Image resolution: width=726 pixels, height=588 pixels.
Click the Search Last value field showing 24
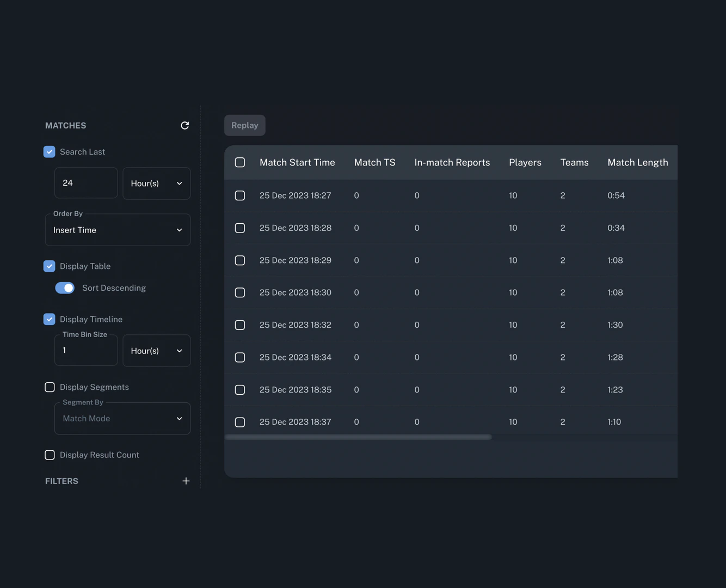(85, 183)
